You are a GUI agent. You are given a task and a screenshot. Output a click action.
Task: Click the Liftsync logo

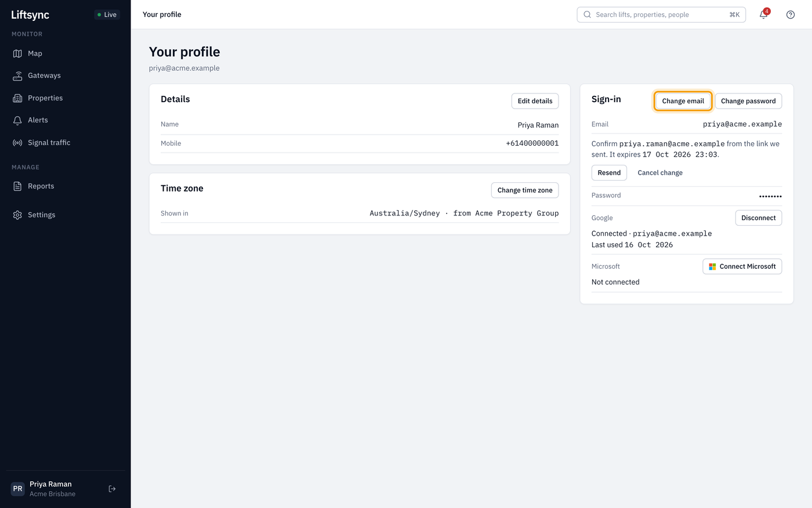(30, 15)
